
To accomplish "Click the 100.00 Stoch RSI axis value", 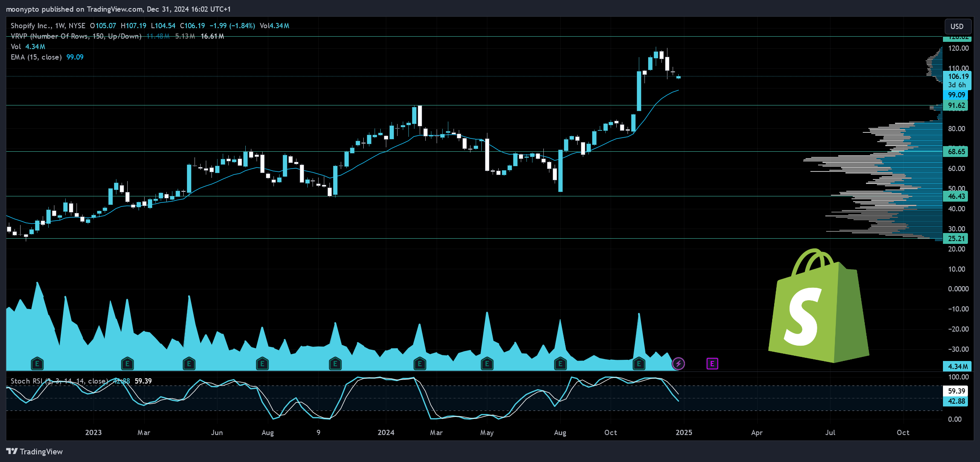I will click(x=958, y=377).
